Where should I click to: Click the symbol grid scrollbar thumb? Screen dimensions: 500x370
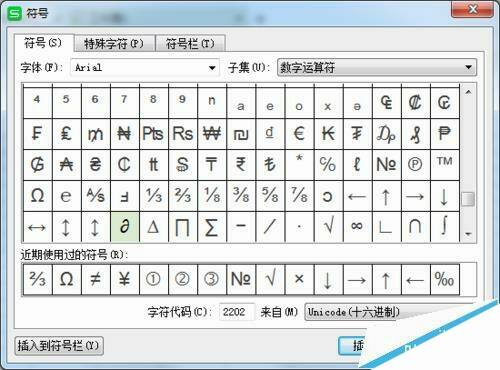click(x=468, y=199)
